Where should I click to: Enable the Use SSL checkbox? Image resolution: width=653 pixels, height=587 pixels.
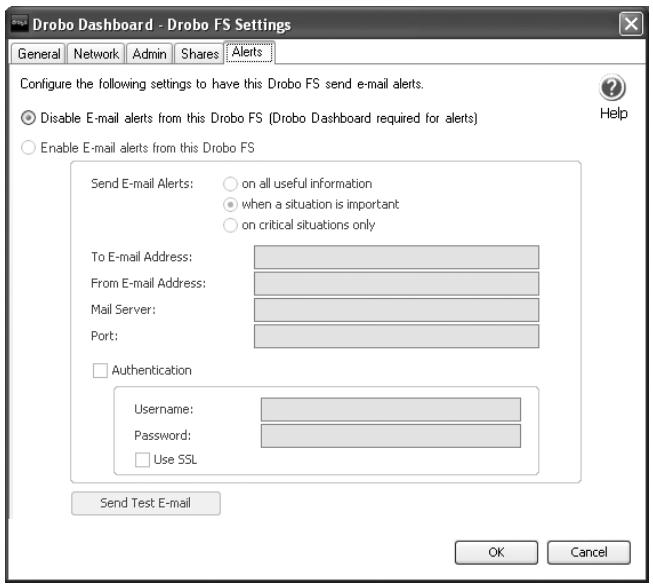click(x=142, y=460)
